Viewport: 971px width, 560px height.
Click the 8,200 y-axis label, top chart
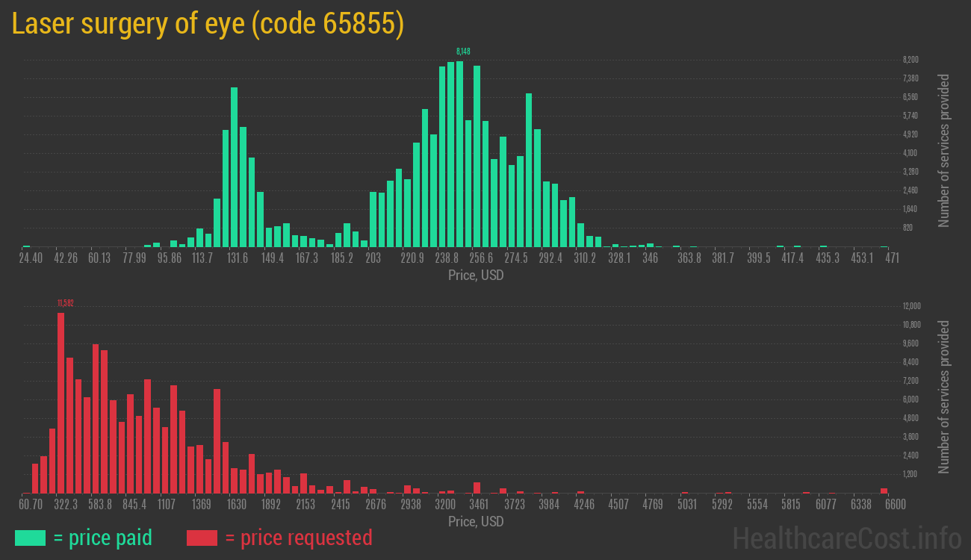point(910,60)
